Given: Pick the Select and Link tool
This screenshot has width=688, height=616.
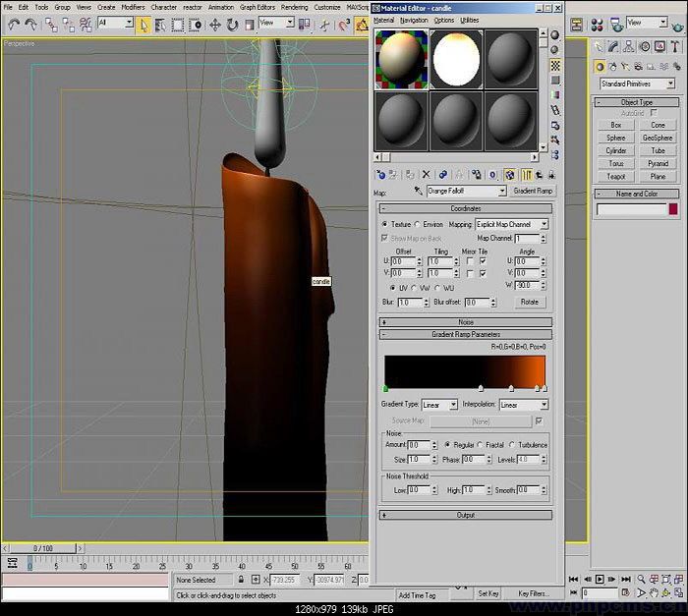Looking at the screenshot, I should (x=51, y=25).
